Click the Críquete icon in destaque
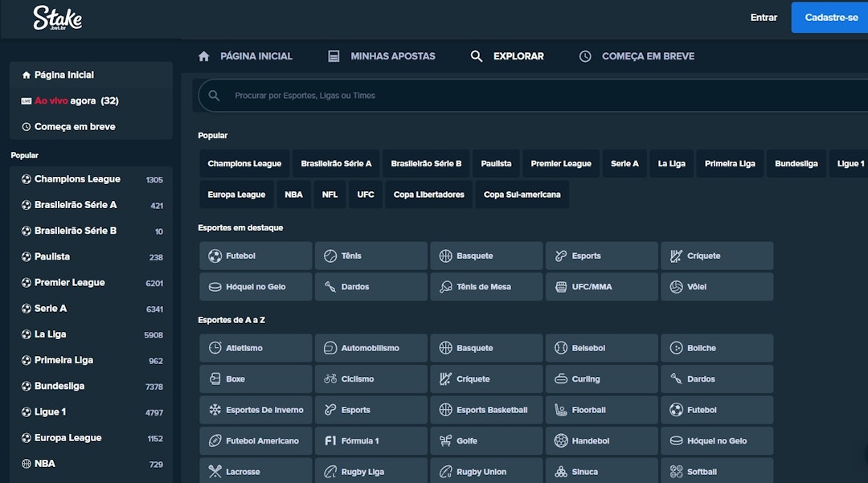 click(x=676, y=256)
